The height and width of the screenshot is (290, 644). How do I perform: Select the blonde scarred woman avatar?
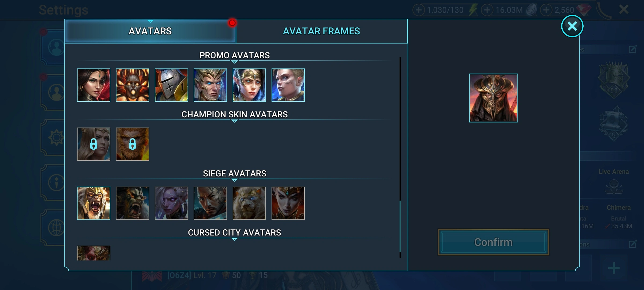pyautogui.click(x=288, y=85)
